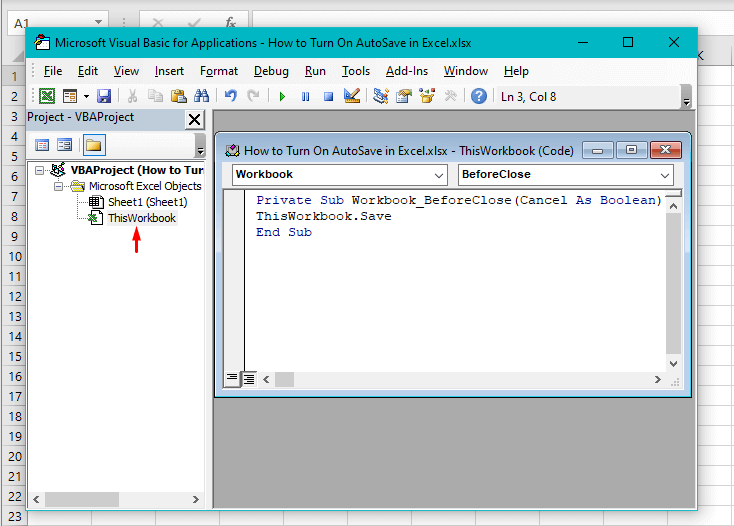Click code window scroll up arrow
This screenshot has height=526, width=734.
click(673, 206)
